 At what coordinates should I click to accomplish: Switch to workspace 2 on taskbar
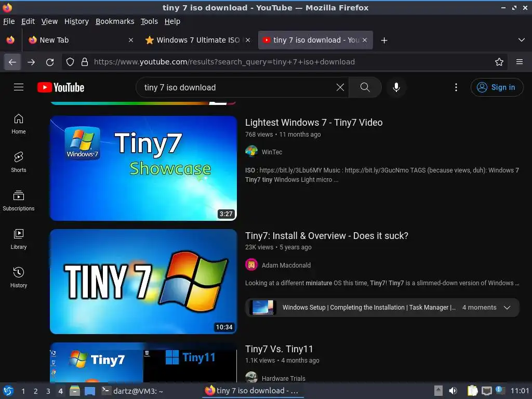pyautogui.click(x=36, y=391)
